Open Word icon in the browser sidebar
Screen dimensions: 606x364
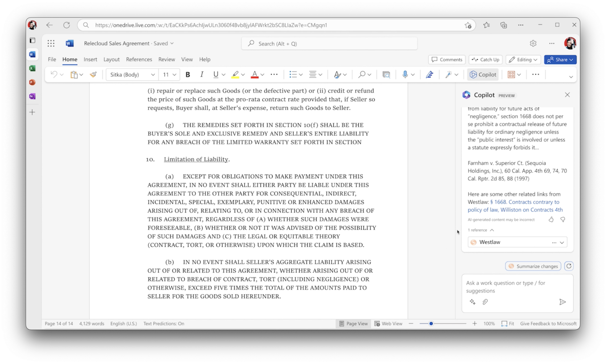(x=33, y=54)
